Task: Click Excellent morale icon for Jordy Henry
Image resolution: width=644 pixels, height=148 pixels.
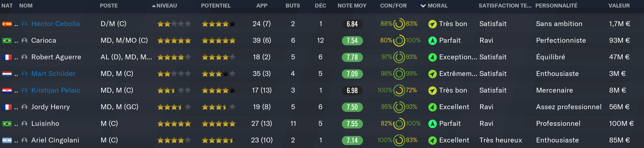Action: [x=432, y=107]
